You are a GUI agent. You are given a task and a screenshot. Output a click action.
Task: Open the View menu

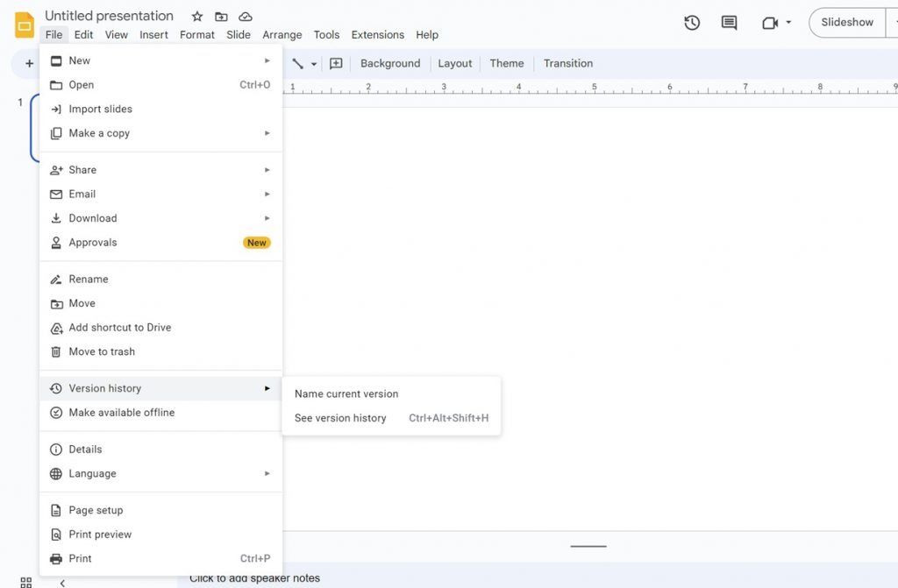[117, 35]
